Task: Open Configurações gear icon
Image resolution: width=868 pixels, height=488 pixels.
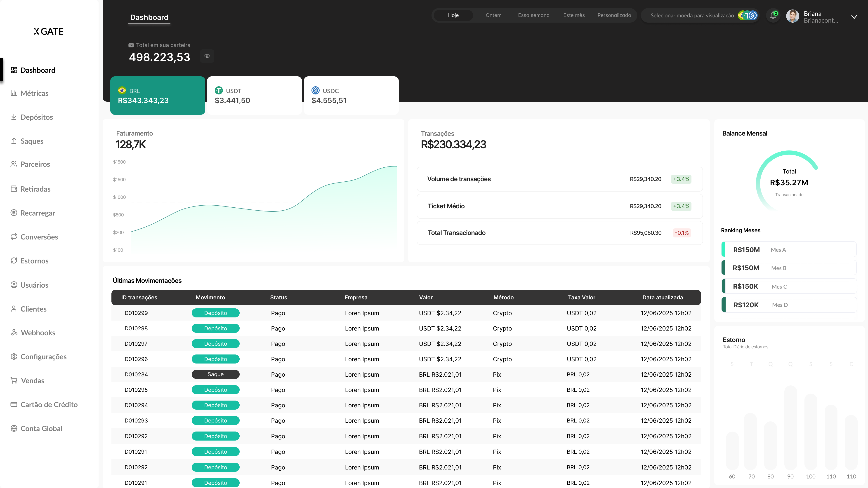Action: (x=14, y=356)
